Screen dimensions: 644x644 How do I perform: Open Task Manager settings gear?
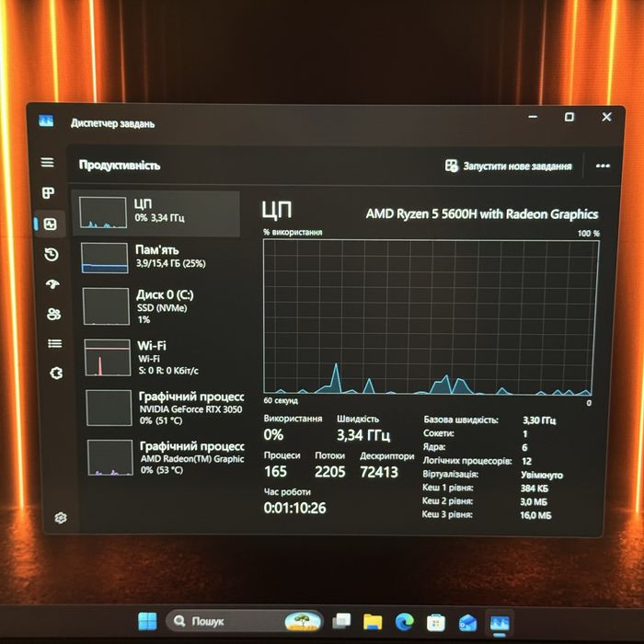[61, 517]
